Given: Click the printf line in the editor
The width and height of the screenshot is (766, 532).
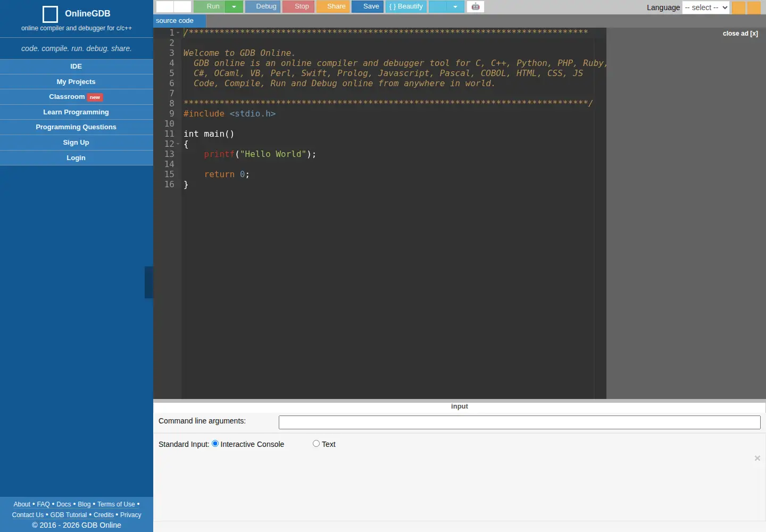Looking at the screenshot, I should [x=260, y=154].
